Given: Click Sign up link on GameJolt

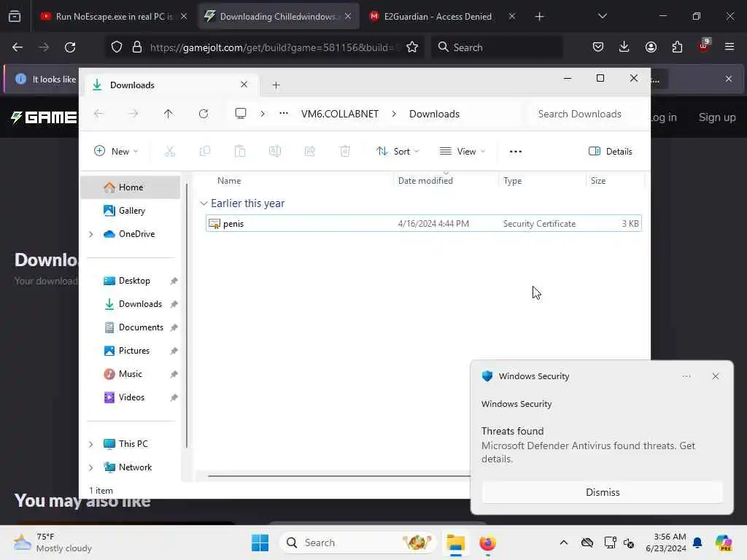Looking at the screenshot, I should 716,117.
